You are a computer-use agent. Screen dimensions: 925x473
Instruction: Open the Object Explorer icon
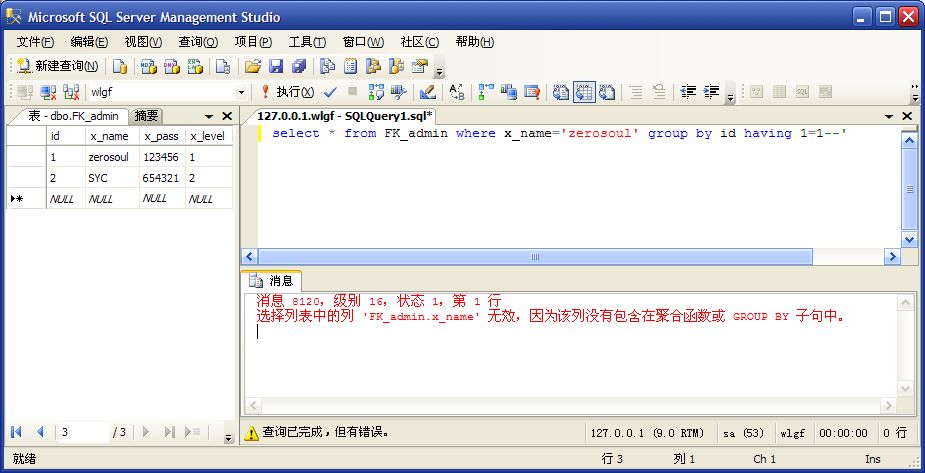click(x=373, y=66)
